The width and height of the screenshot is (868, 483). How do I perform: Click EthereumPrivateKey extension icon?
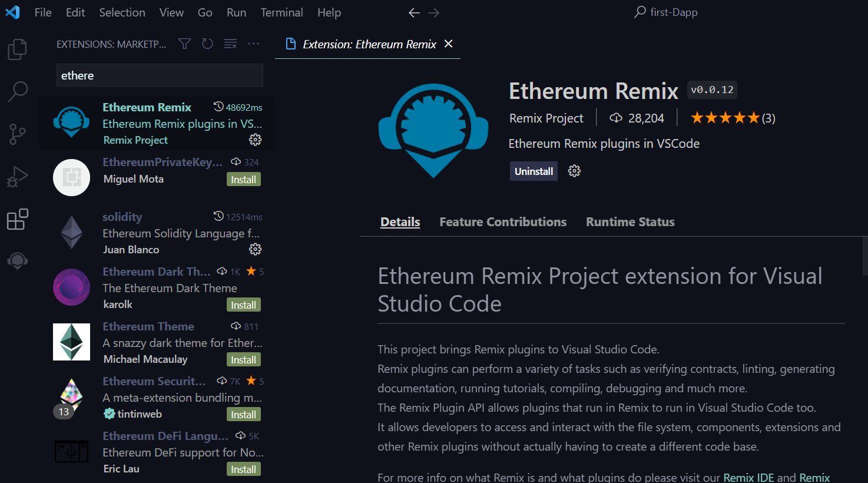point(71,177)
